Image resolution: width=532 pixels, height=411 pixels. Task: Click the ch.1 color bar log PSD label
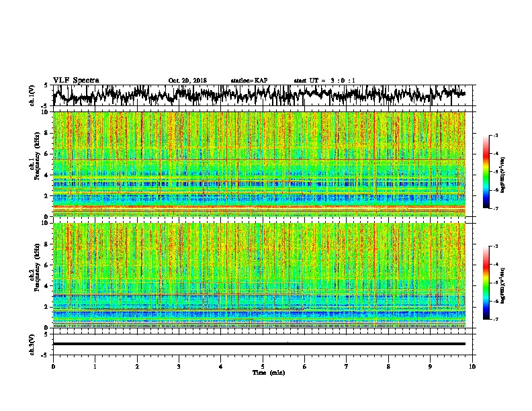(503, 175)
